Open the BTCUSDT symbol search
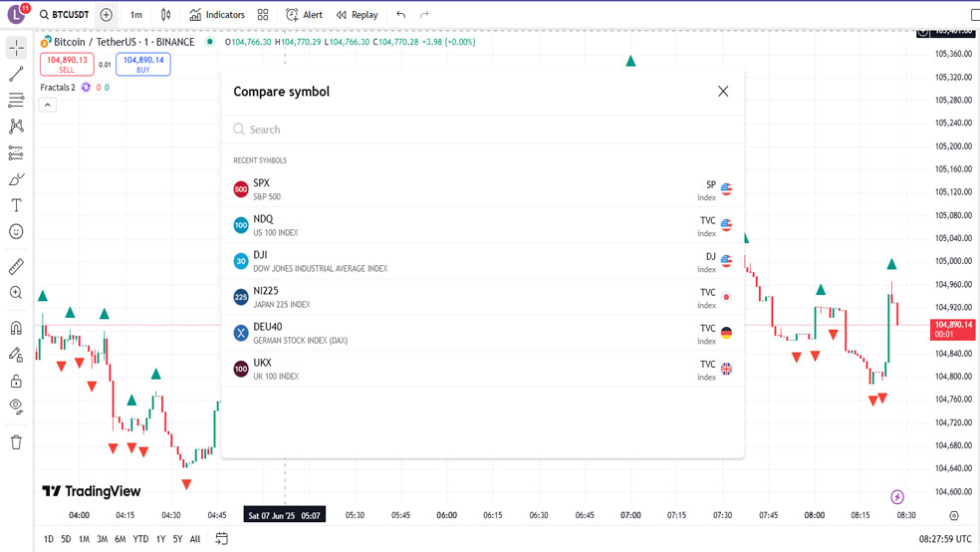 coord(65,14)
